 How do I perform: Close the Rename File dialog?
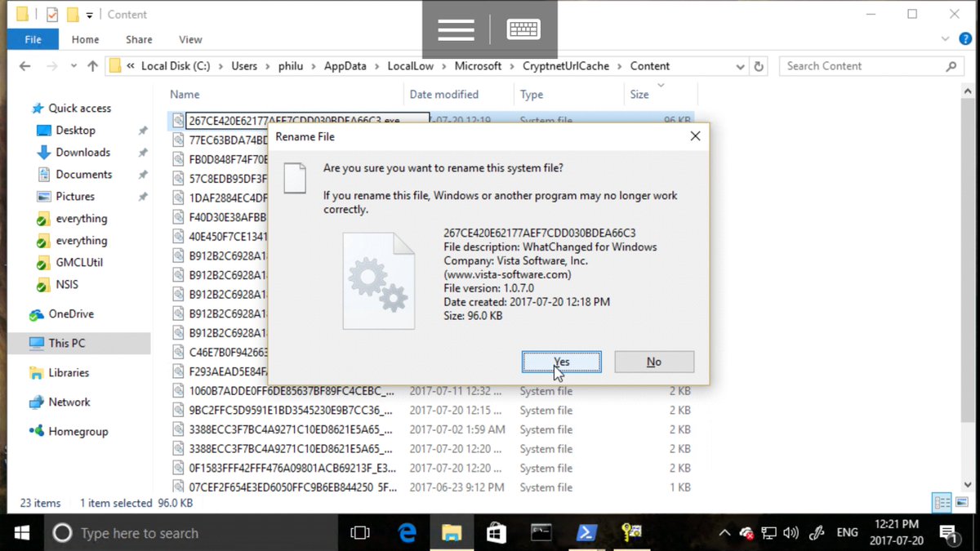click(x=695, y=136)
